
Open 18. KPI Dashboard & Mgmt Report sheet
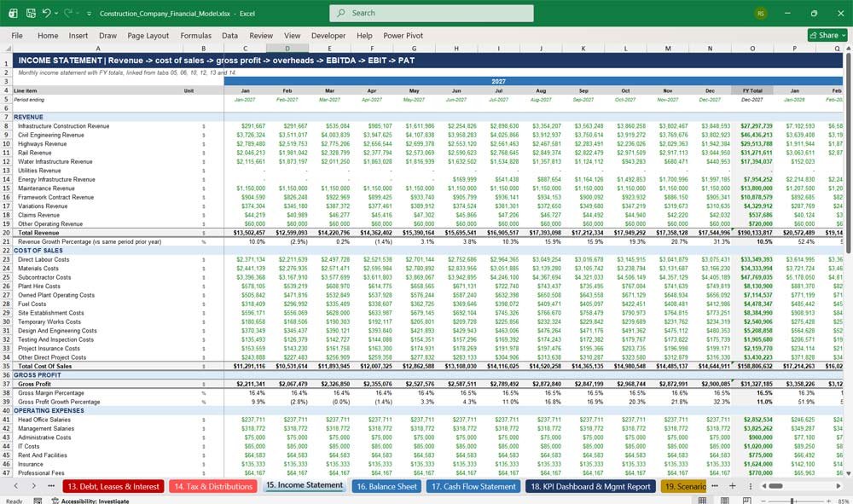pos(590,487)
